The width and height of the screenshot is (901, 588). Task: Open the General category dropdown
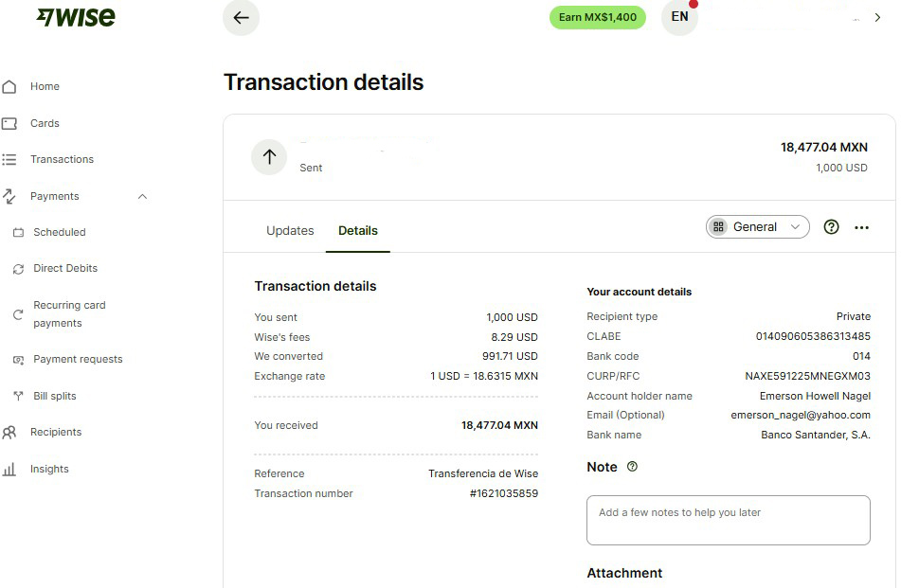click(x=757, y=227)
